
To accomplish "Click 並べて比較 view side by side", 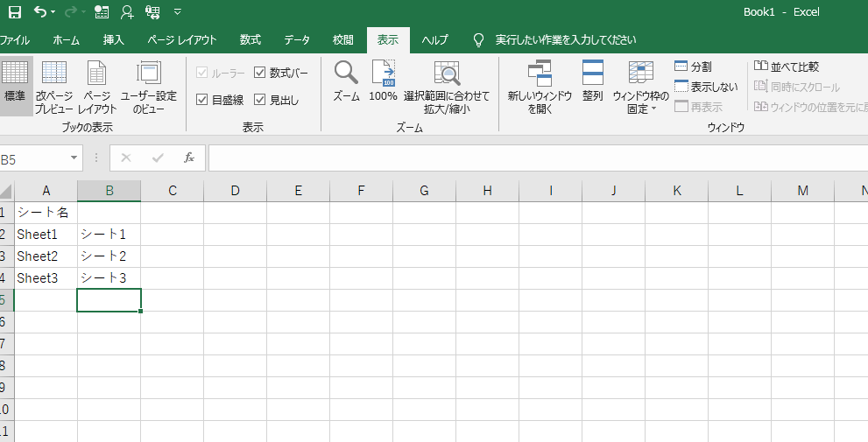I will point(787,67).
